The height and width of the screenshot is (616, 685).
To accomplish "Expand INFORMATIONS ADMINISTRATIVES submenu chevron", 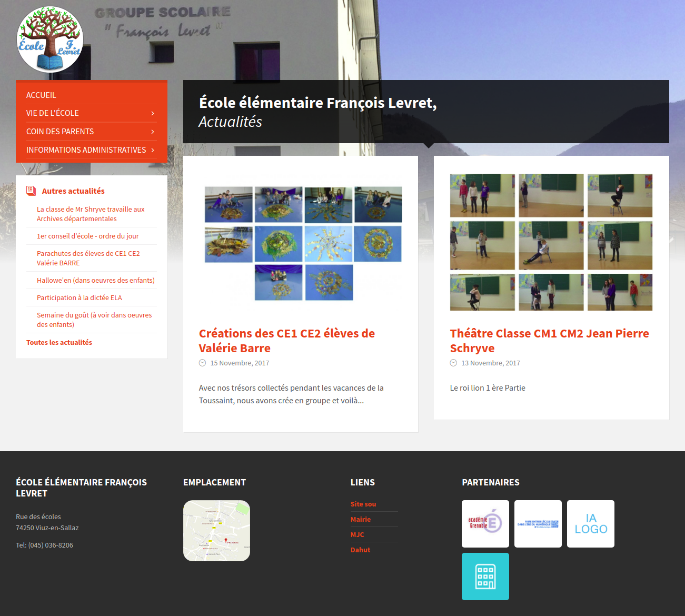I will (x=153, y=150).
